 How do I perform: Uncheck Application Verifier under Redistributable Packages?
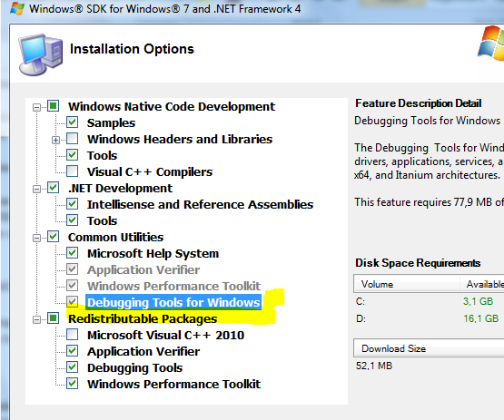point(73,351)
